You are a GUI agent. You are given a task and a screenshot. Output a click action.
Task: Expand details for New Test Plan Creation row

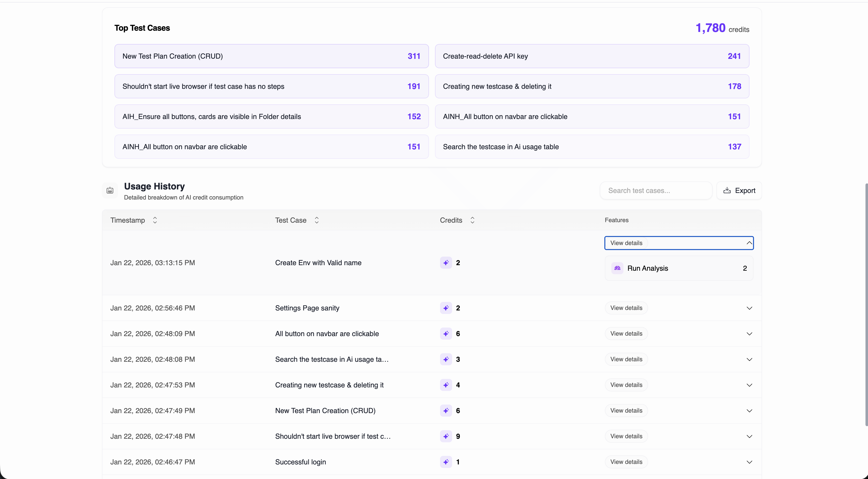(x=749, y=411)
